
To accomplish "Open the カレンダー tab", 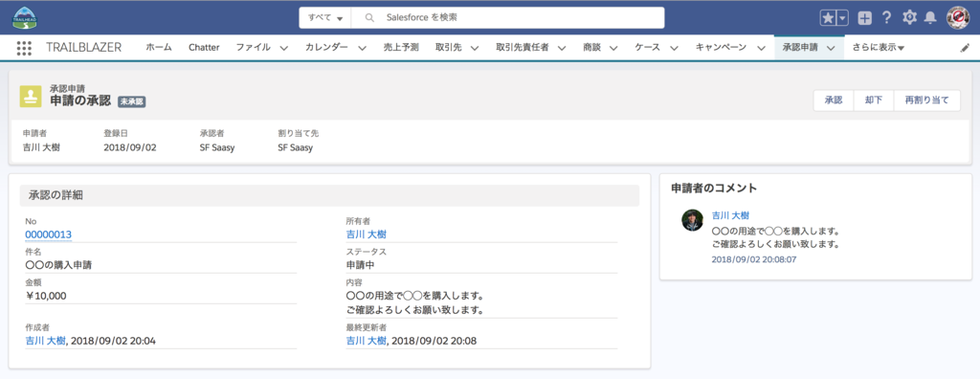I will (326, 48).
